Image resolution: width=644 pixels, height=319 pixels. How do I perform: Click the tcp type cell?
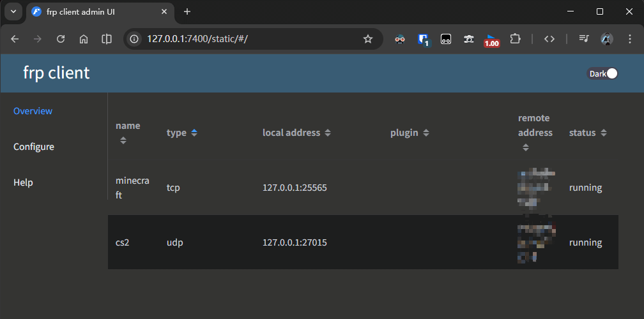pyautogui.click(x=173, y=188)
